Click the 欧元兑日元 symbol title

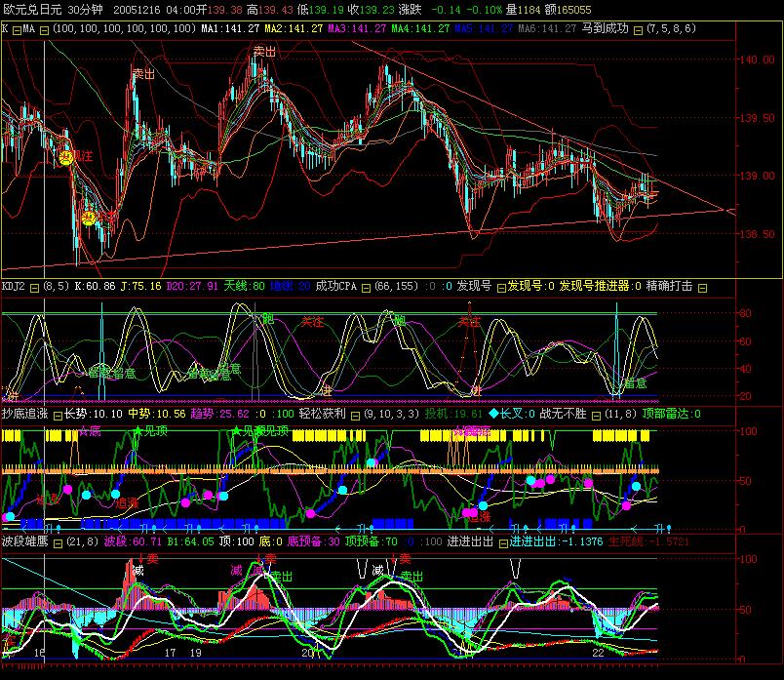[x=32, y=10]
